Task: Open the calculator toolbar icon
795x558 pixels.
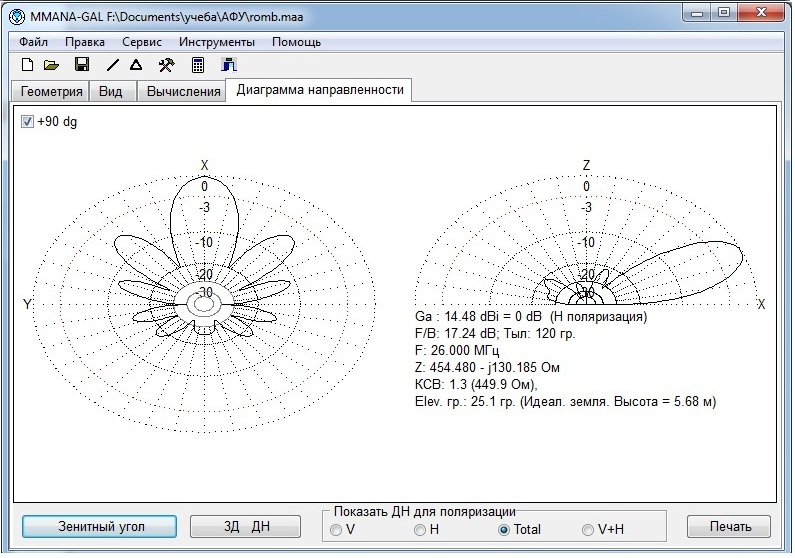Action: click(x=198, y=65)
